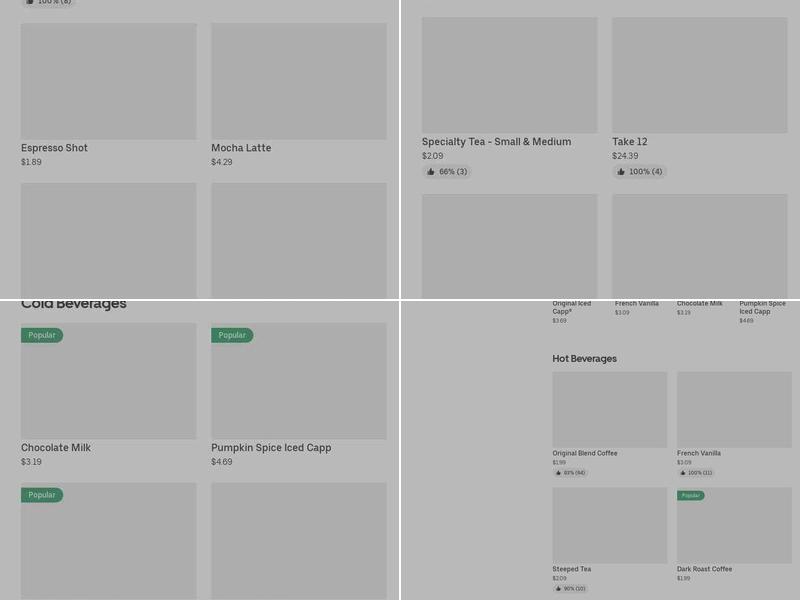This screenshot has height=600, width=800.
Task: Click the thumbs-up icon under Specialty Tea
Action: [x=431, y=172]
